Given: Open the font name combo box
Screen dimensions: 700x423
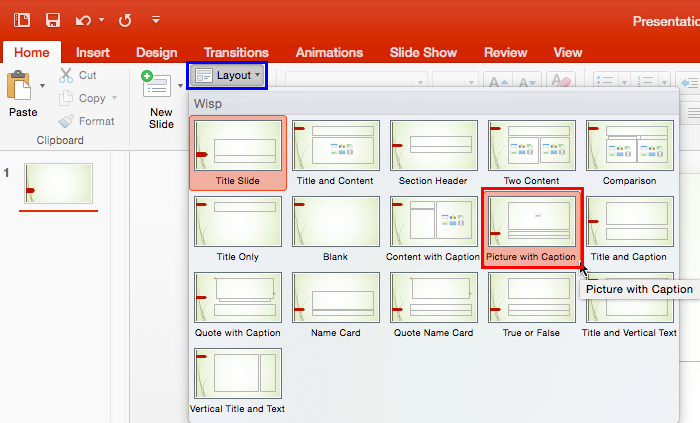Looking at the screenshot, I should pos(356,81).
